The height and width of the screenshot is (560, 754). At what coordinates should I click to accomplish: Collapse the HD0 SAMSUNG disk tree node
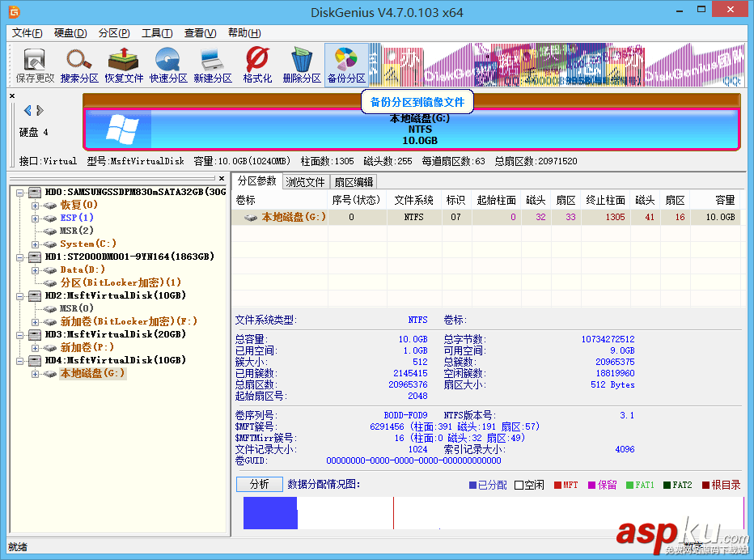click(x=19, y=193)
